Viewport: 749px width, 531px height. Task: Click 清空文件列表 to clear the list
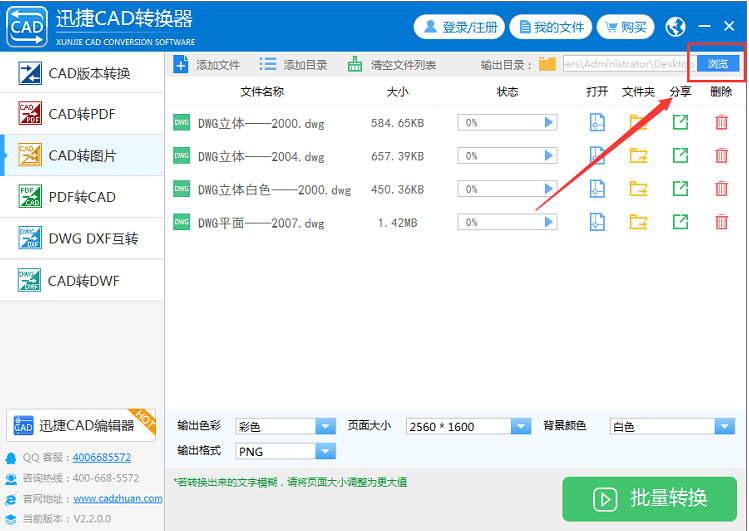392,64
